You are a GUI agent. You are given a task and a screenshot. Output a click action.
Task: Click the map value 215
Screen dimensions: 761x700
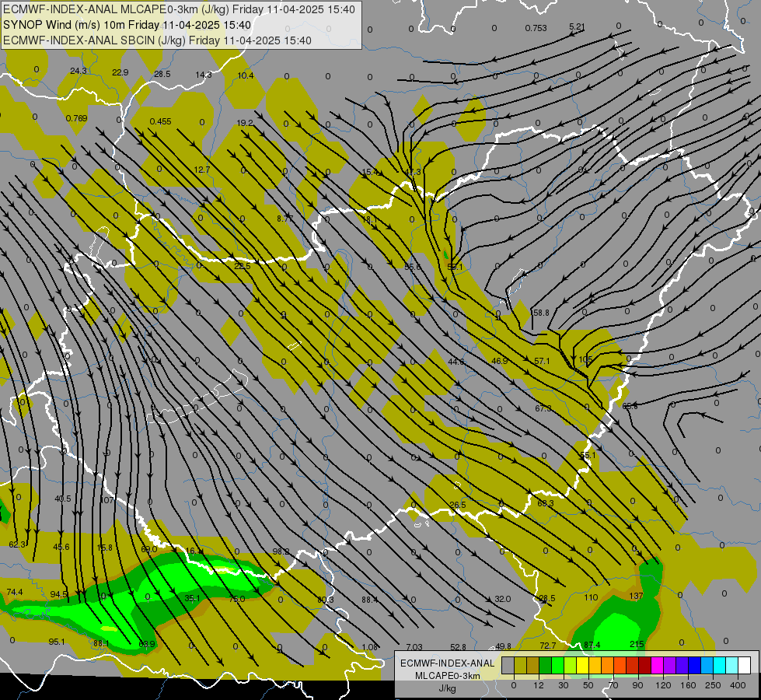(x=637, y=644)
